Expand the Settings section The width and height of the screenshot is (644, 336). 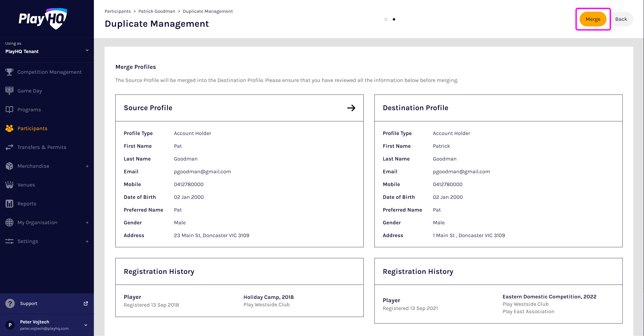pos(87,241)
